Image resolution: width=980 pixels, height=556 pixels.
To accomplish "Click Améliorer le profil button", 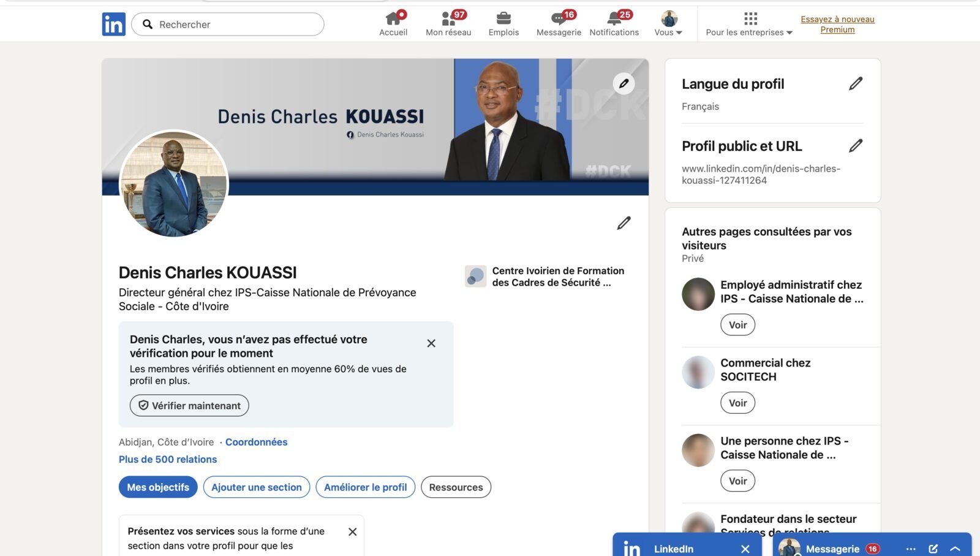I will (x=366, y=487).
